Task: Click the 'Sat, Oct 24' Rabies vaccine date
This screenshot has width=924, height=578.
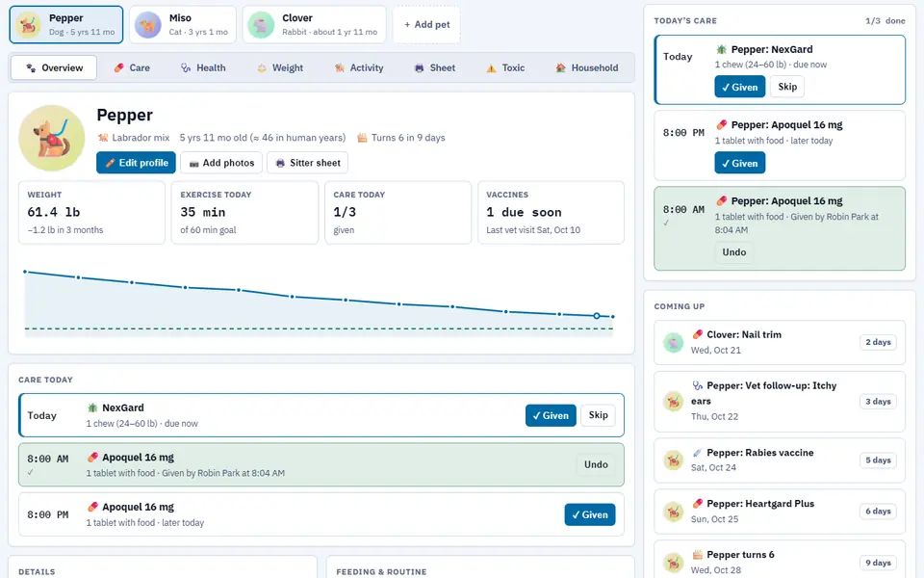Action: pos(713,468)
